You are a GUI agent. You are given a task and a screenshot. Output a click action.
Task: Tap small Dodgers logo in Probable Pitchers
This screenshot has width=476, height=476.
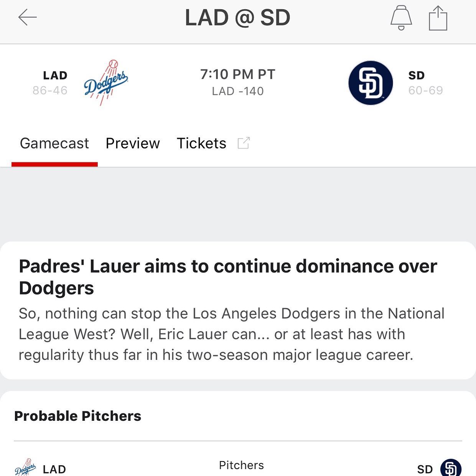[25, 468]
